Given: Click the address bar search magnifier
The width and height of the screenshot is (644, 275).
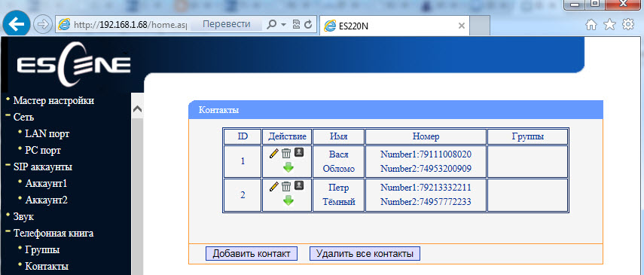Looking at the screenshot, I should [271, 25].
